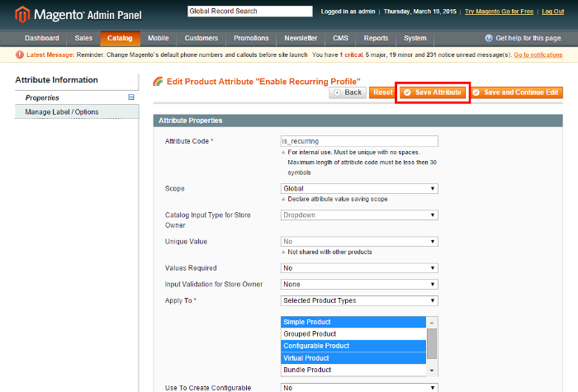
Task: Select Bundle Product in the list
Action: [353, 370]
